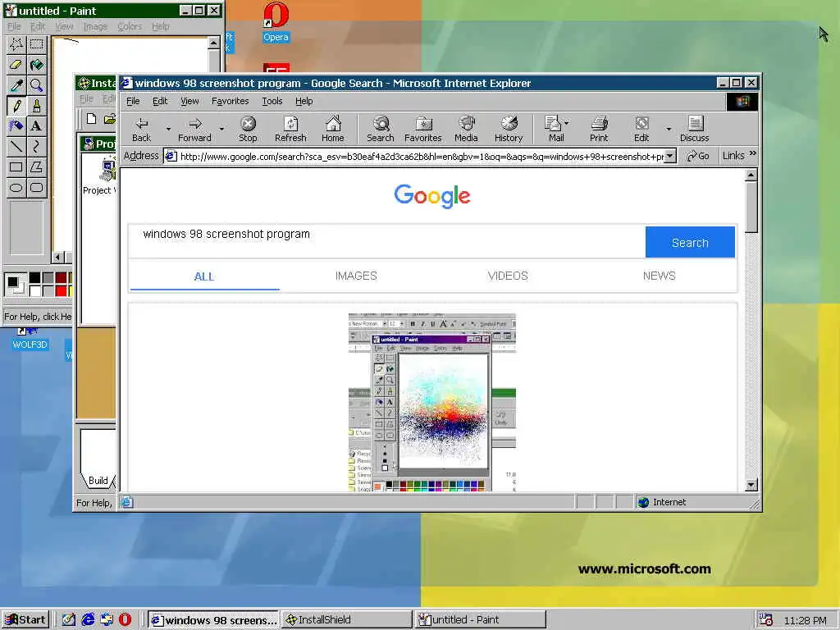The image size is (840, 630).
Task: Switch to the IMAGES tab on Google
Action: 356,276
